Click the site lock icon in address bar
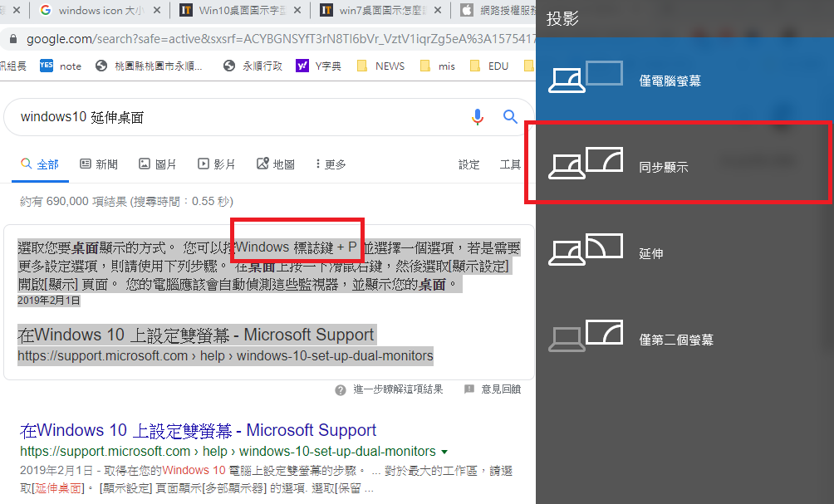This screenshot has height=504, width=834. (14, 39)
